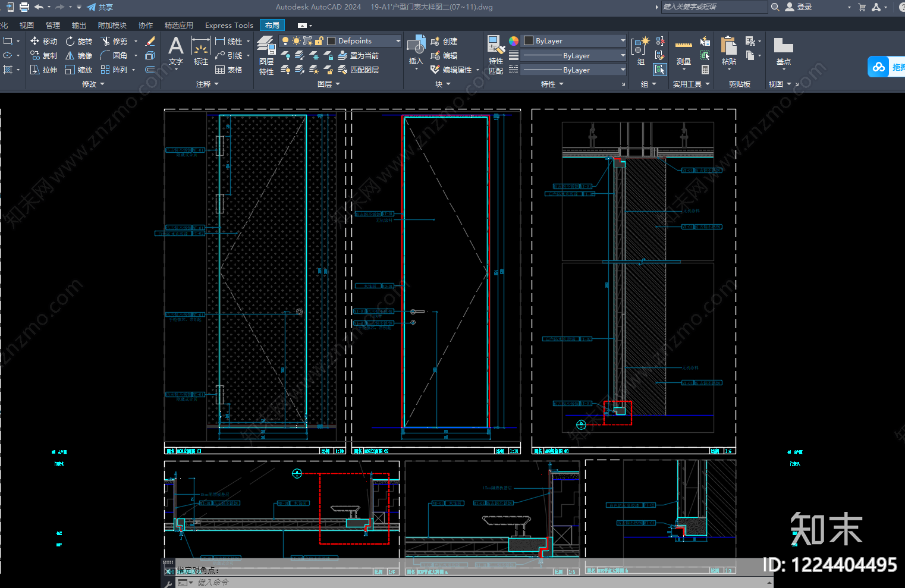Select the Fillet (圆角) tool
This screenshot has height=588, width=905.
point(114,55)
